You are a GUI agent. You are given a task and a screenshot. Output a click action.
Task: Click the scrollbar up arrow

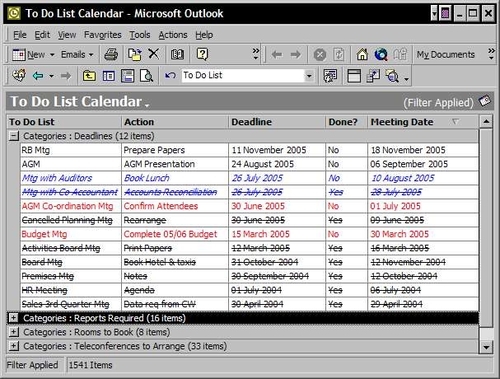(x=486, y=122)
